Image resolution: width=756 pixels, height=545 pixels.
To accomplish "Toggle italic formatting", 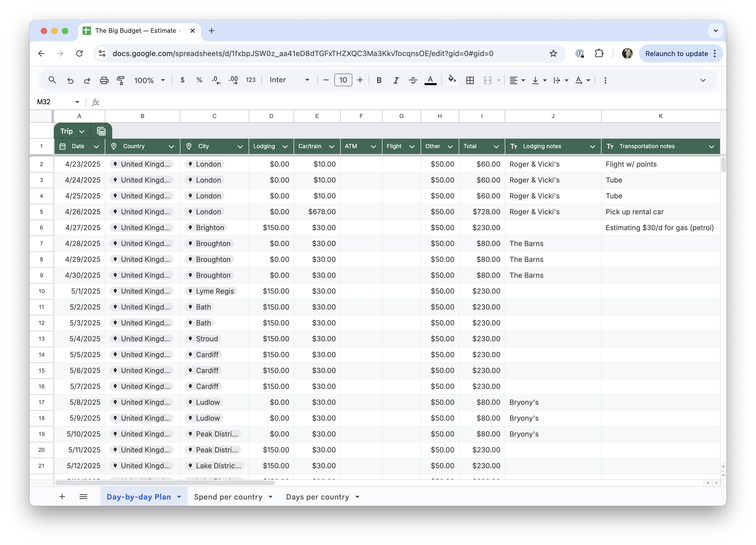I will click(396, 80).
